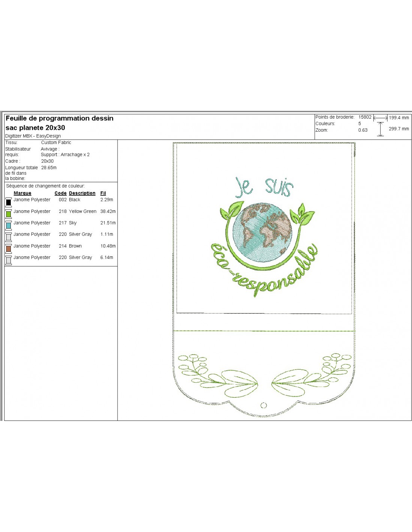Click the 199.4 mm width dimension

[x=399, y=118]
